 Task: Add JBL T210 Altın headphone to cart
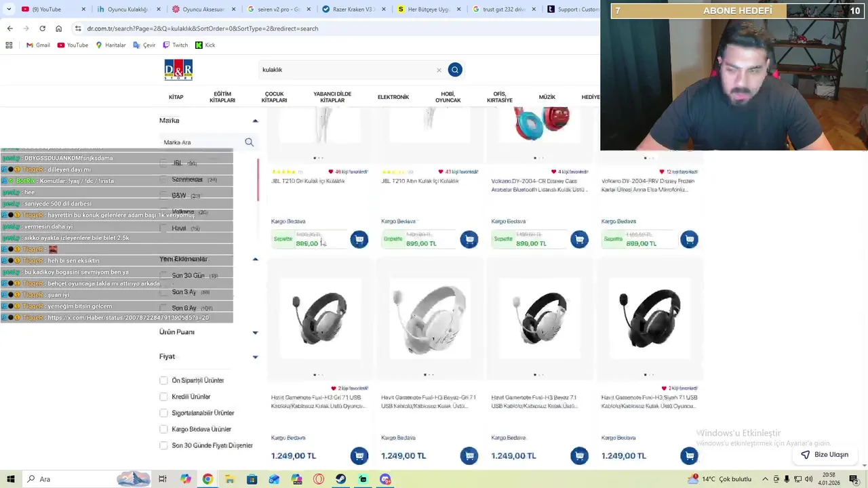(469, 239)
